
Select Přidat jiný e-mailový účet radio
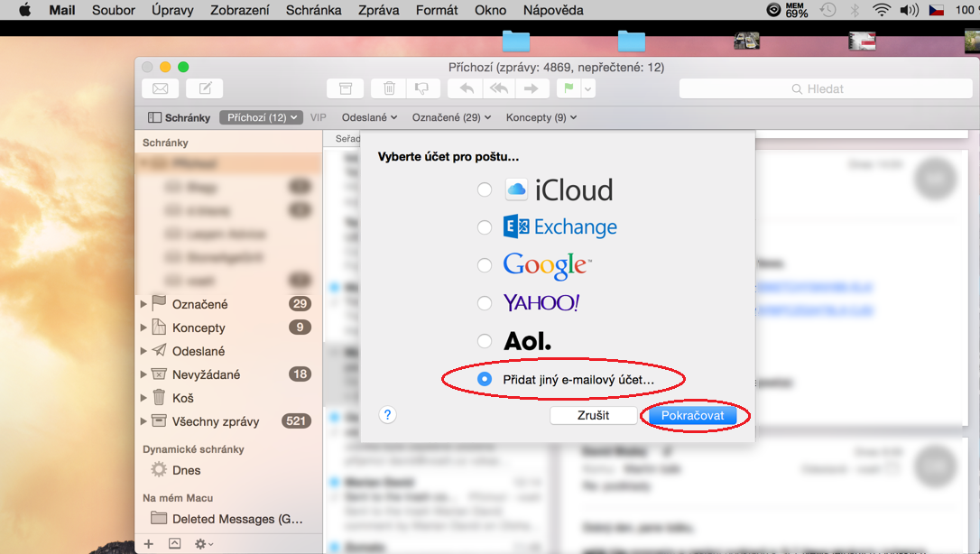(485, 379)
